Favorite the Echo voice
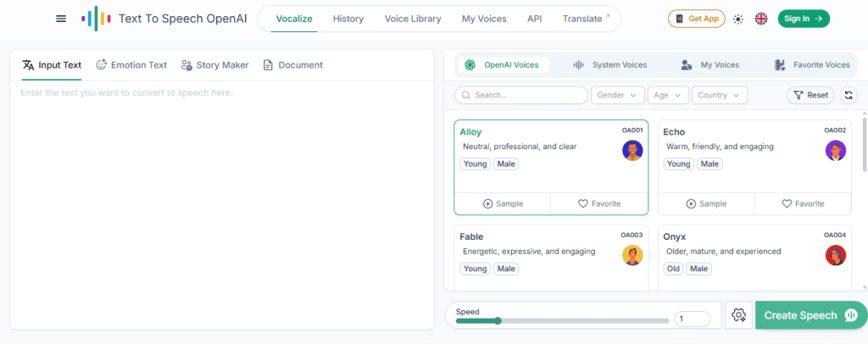868x344 pixels. click(804, 203)
